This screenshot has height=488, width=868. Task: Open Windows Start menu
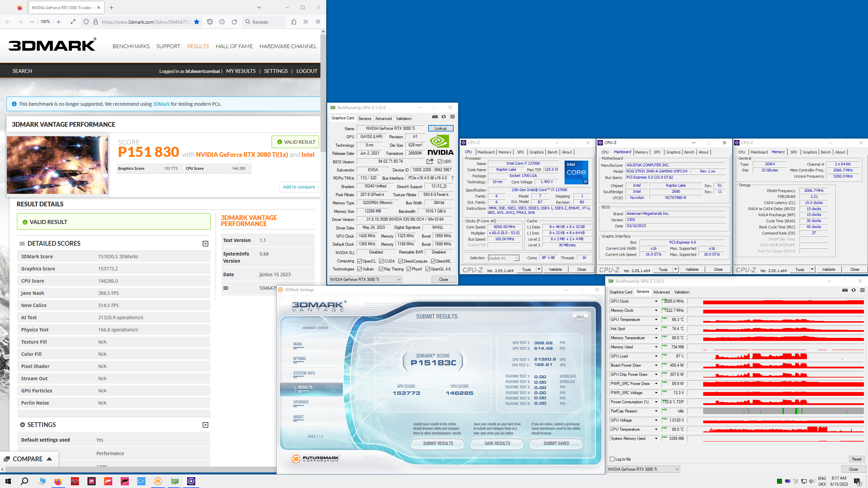tap(8, 481)
